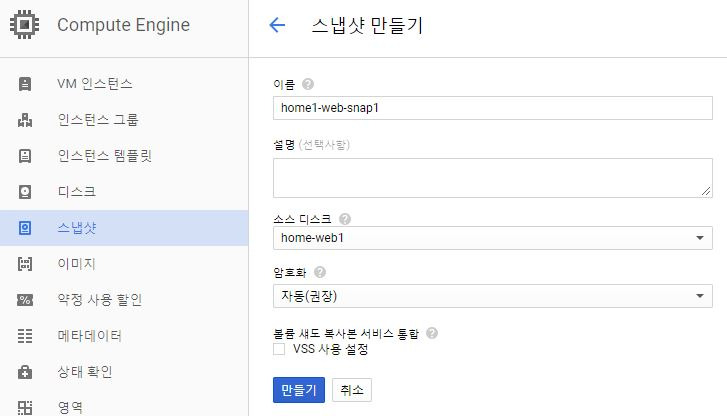Click the 메타데이터 list icon
Image resolution: width=727 pixels, height=416 pixels.
[x=25, y=336]
